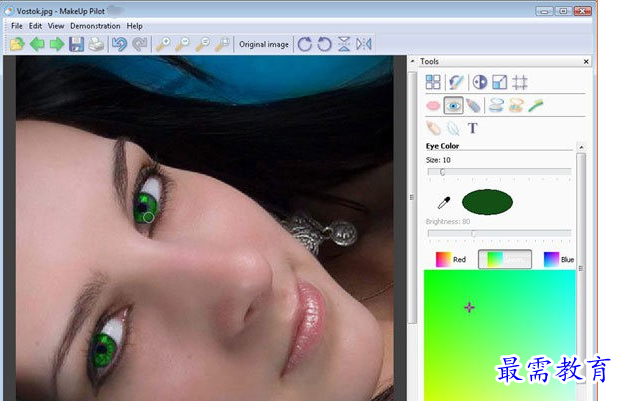Switch to the Red color palette
Image resolution: width=619 pixels, height=401 pixels.
click(x=450, y=259)
